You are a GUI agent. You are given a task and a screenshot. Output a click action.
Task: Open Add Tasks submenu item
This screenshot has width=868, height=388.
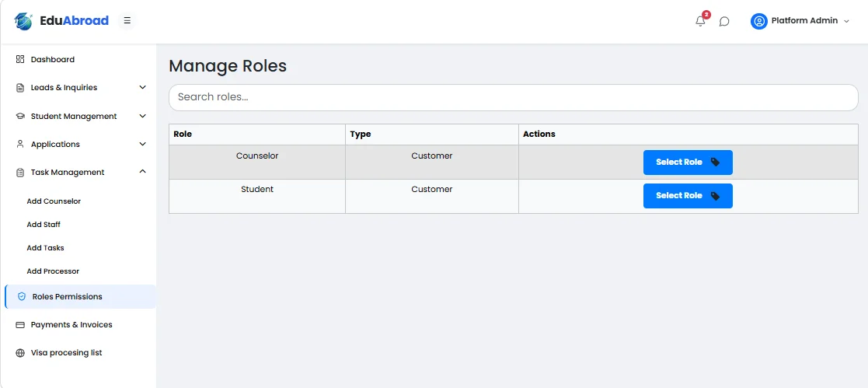pos(45,248)
